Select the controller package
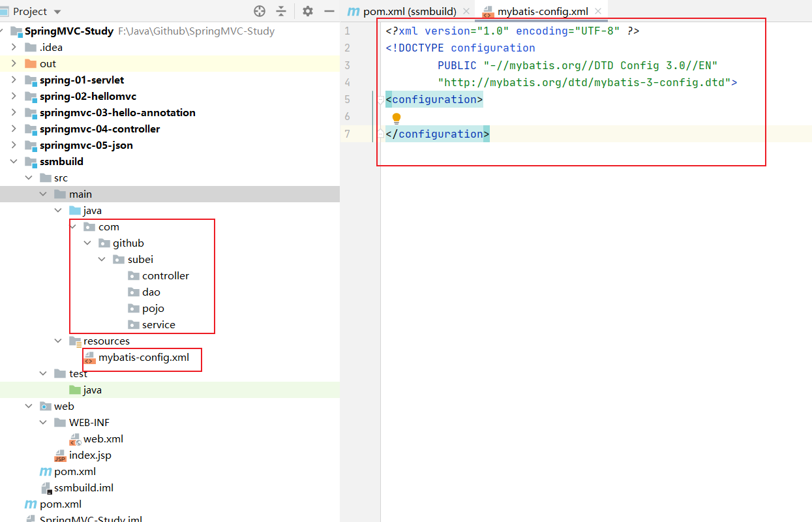 point(165,276)
